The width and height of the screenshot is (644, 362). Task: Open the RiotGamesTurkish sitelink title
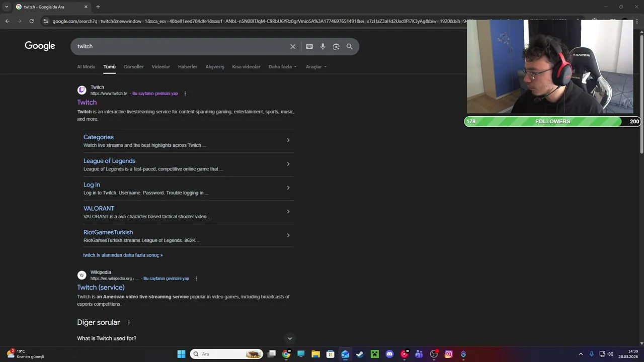[108, 232]
